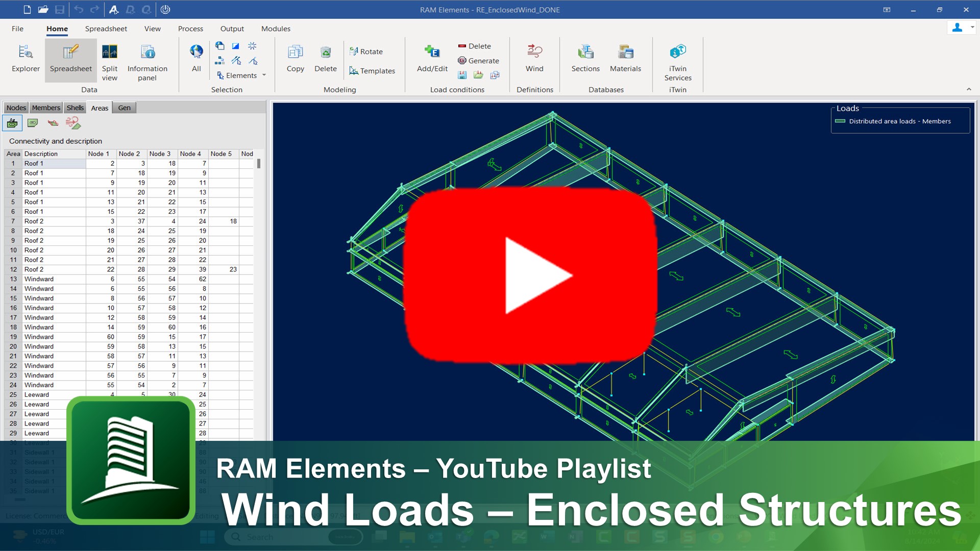Select Description cell of area row 13
Screen dimensions: 980x551
pos(54,279)
